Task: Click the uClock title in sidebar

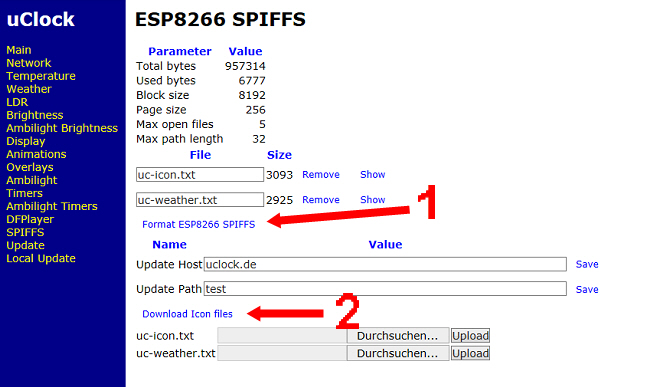Action: coord(41,19)
